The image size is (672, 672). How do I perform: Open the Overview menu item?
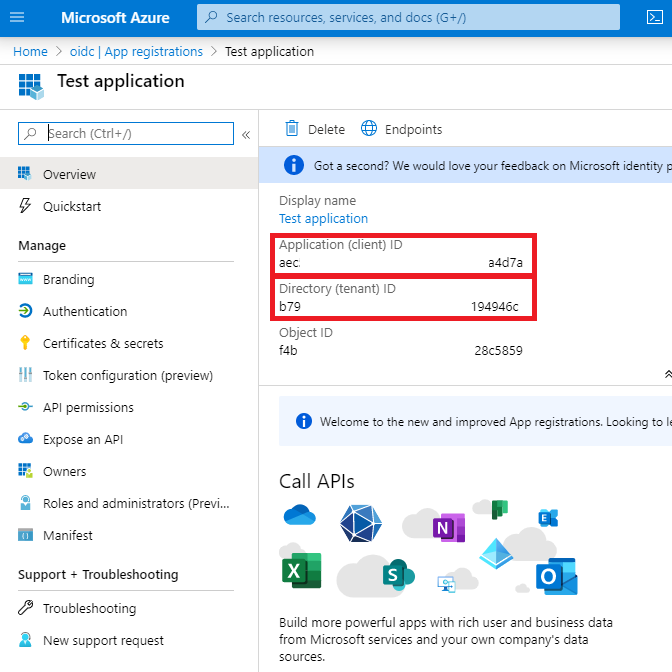tap(69, 174)
